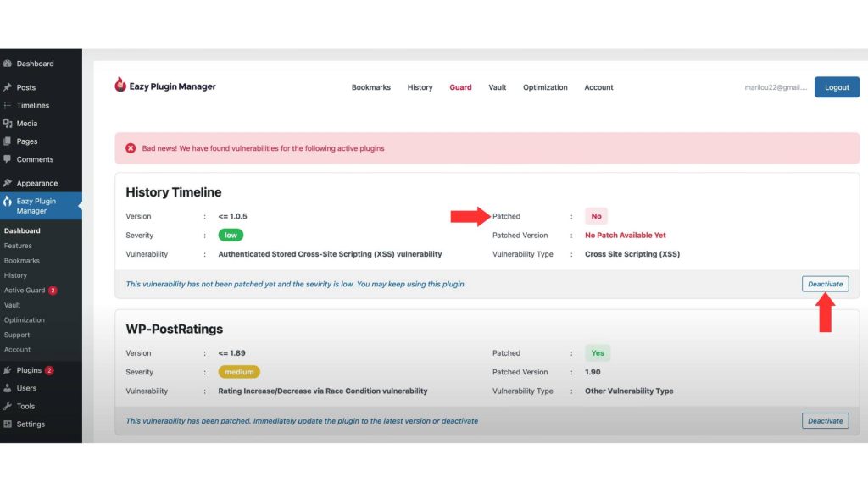Click the patched version 1.90 value
The image size is (868, 488).
[x=593, y=372]
